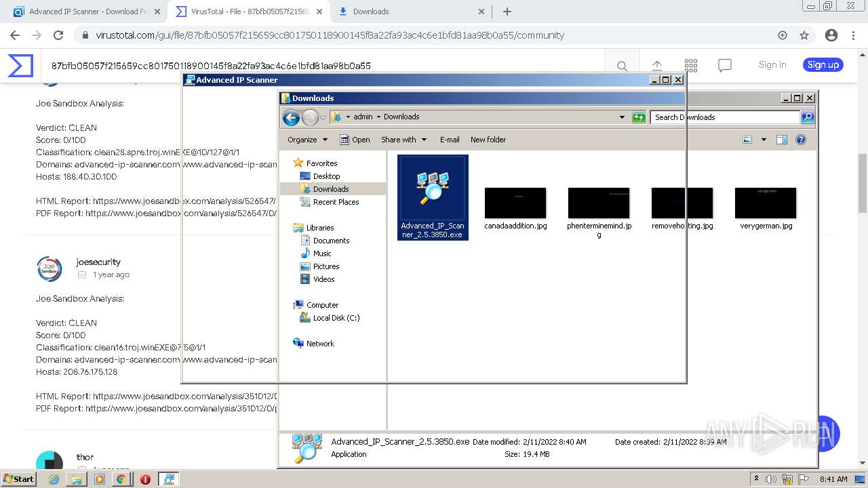Open the Organize menu
This screenshot has height=488, width=868.
[307, 140]
